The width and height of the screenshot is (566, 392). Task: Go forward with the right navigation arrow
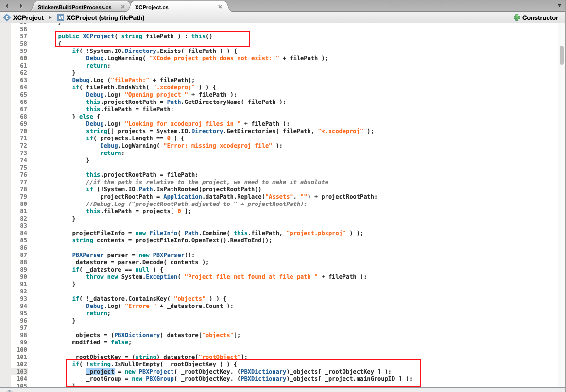point(21,6)
